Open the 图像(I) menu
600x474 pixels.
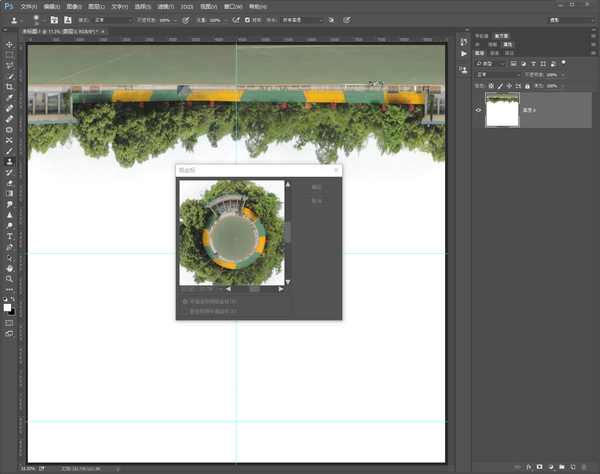(x=74, y=7)
